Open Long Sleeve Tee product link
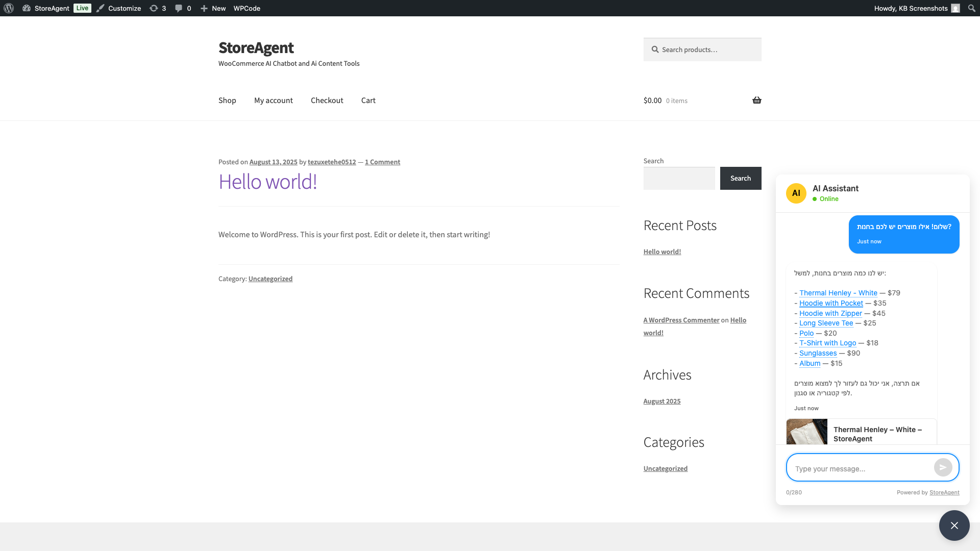Image resolution: width=980 pixels, height=551 pixels. tap(826, 323)
